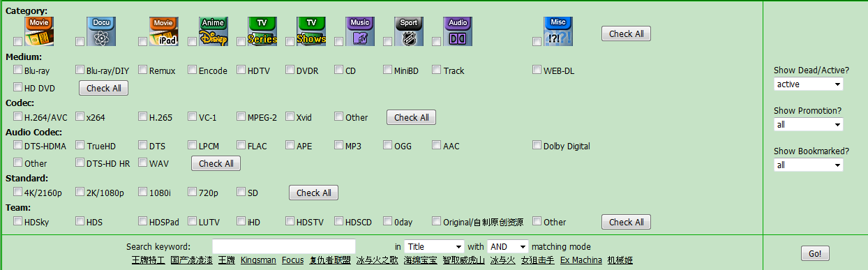This screenshot has width=868, height=270.
Task: Open the search-in Title dropdown
Action: pos(434,246)
